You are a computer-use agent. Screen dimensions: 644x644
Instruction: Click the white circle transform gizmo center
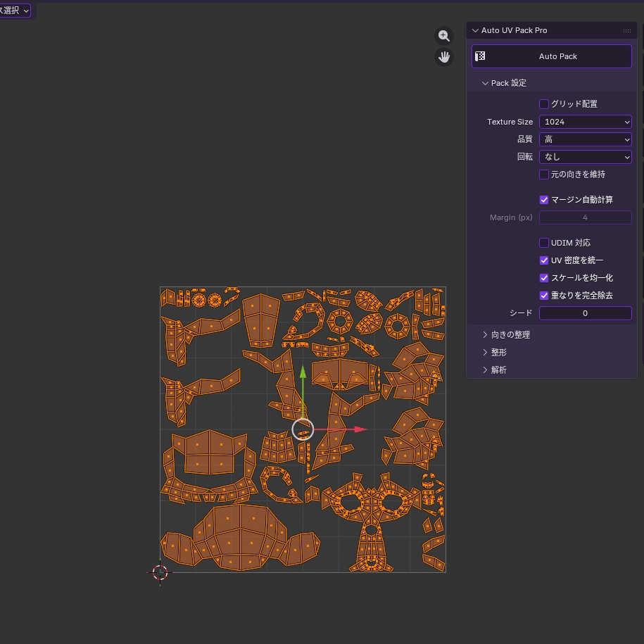(303, 429)
